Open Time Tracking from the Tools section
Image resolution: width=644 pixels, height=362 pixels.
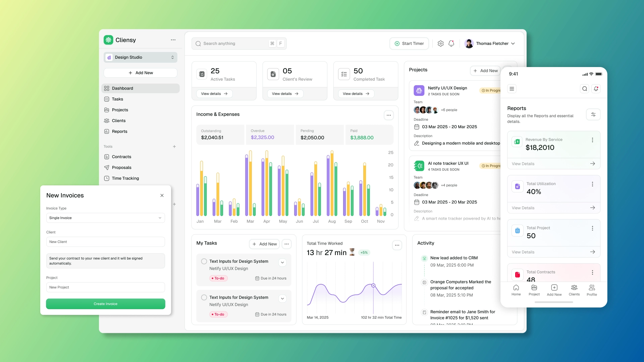pos(125,178)
